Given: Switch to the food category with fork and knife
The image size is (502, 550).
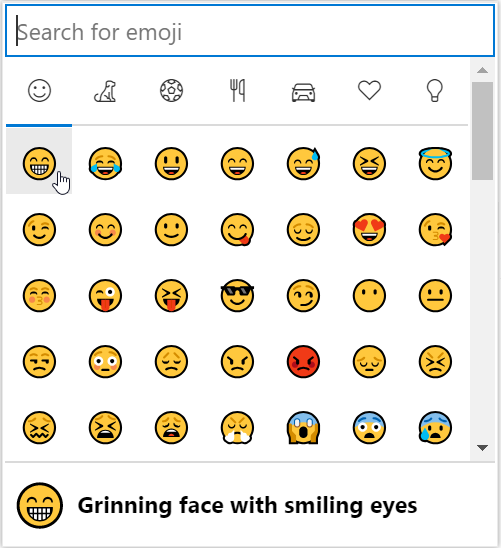Looking at the screenshot, I should click(x=237, y=91).
